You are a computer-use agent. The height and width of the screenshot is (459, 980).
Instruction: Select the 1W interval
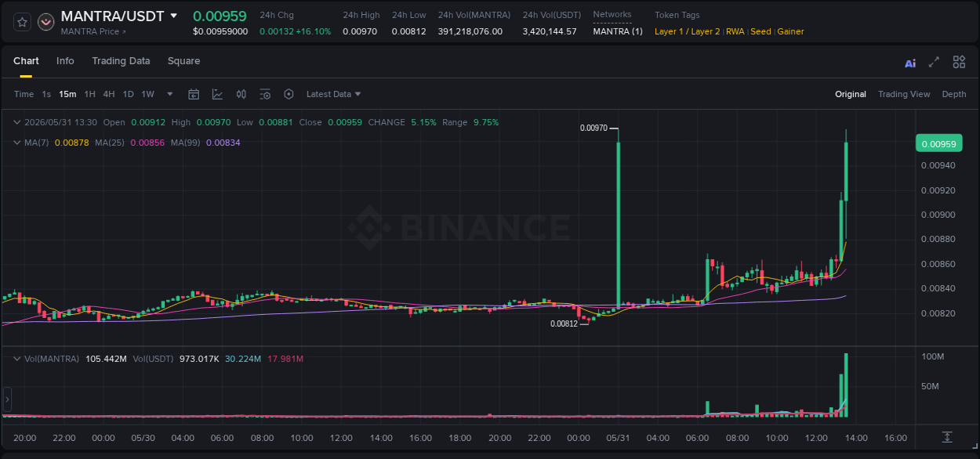point(147,94)
